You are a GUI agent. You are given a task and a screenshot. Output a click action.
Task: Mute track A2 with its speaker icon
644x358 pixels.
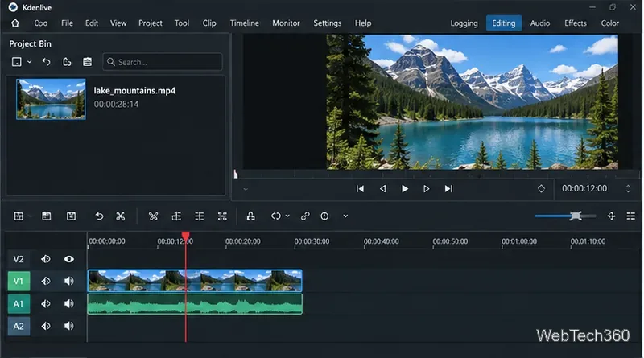coord(69,326)
